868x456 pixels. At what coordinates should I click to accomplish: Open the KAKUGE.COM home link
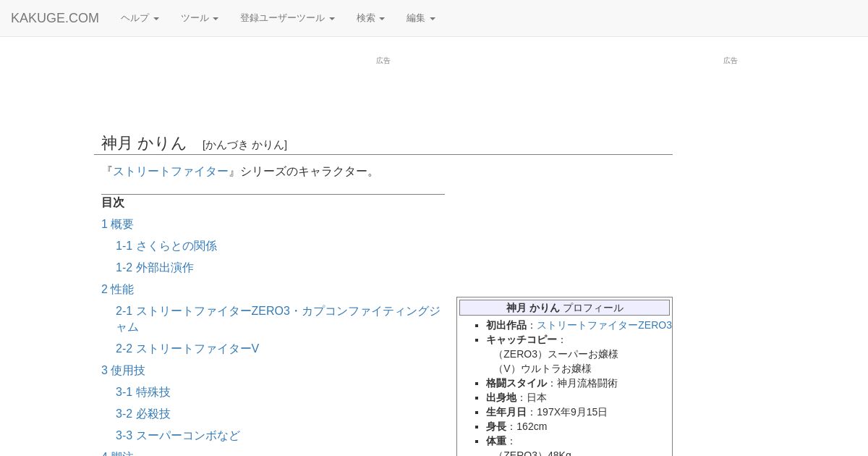[55, 18]
